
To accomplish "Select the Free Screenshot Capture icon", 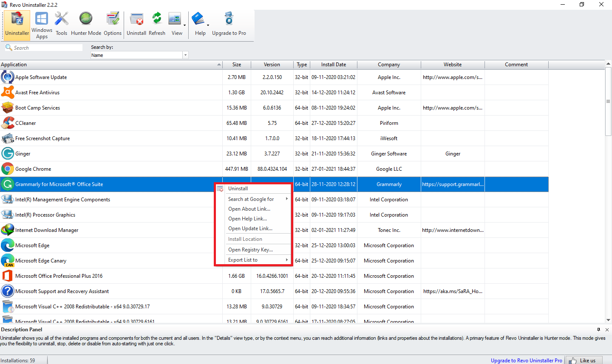I will pyautogui.click(x=7, y=138).
